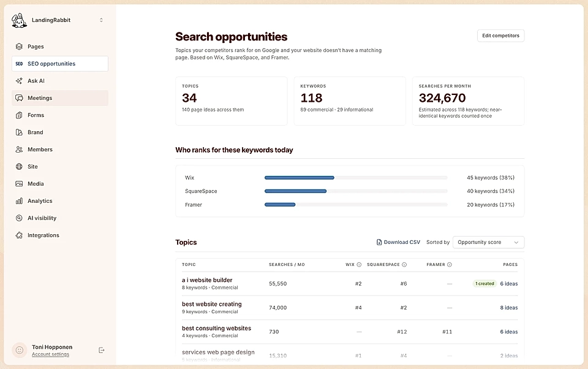Click '20 keywords (17%)' text

[x=491, y=205]
